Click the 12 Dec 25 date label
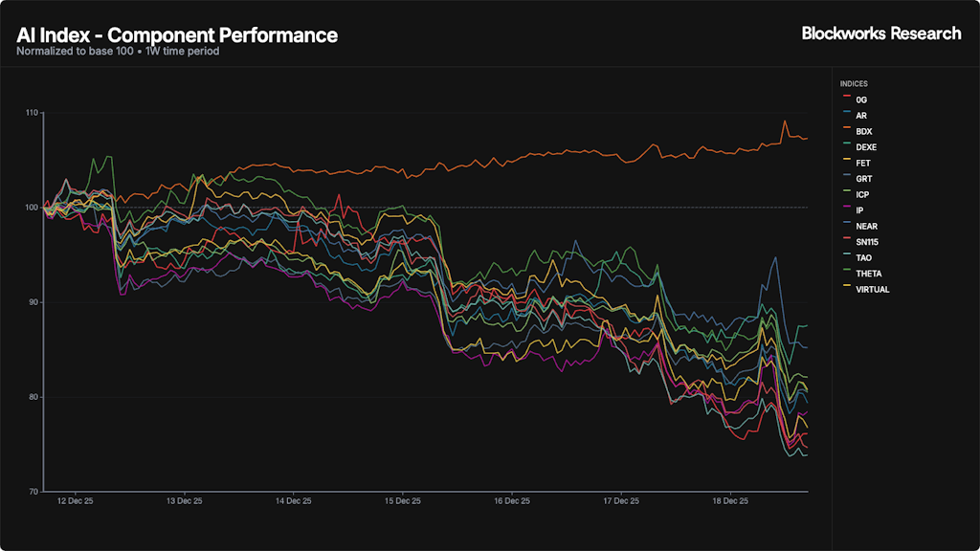The image size is (980, 551). (76, 500)
